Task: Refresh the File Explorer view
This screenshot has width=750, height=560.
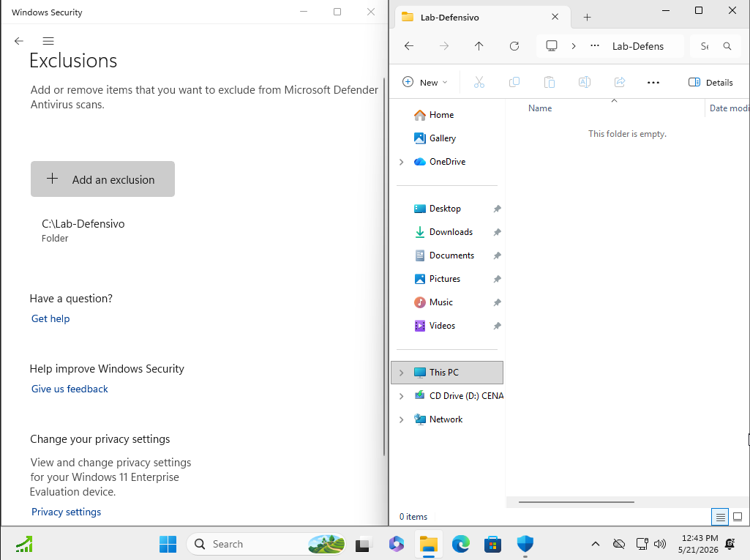Action: pyautogui.click(x=514, y=46)
